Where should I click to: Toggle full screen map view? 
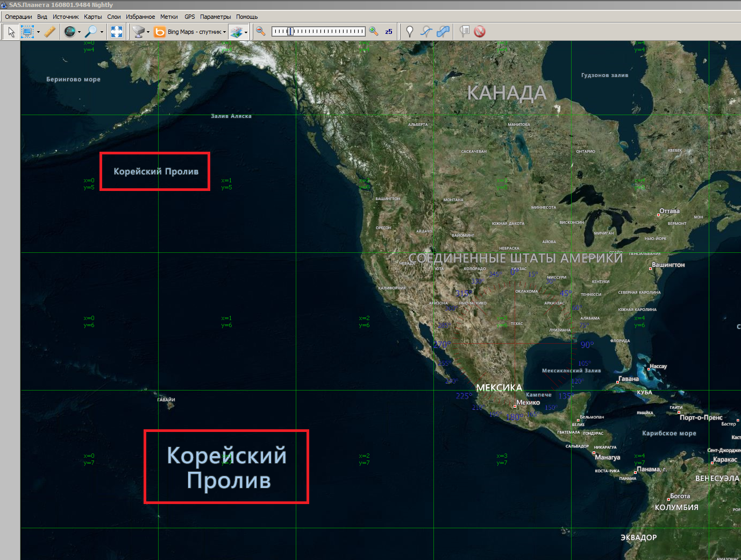(x=117, y=32)
